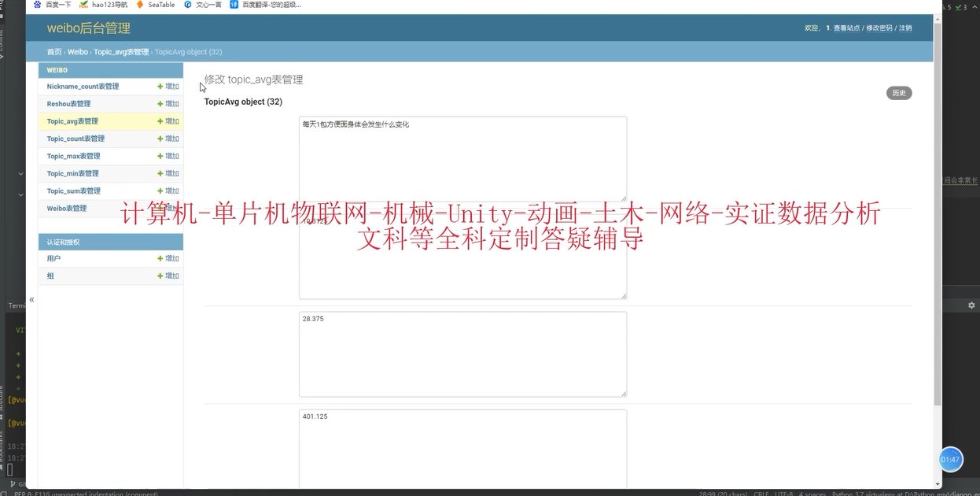Click 增加 next to 用户
This screenshot has height=496, width=980.
pos(168,258)
